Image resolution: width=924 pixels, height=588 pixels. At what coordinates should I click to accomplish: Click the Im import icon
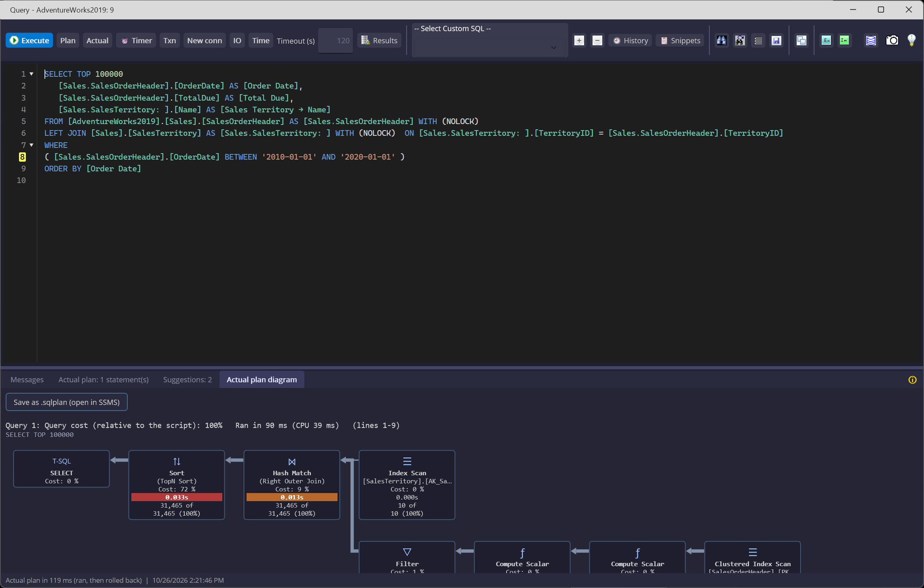point(844,40)
